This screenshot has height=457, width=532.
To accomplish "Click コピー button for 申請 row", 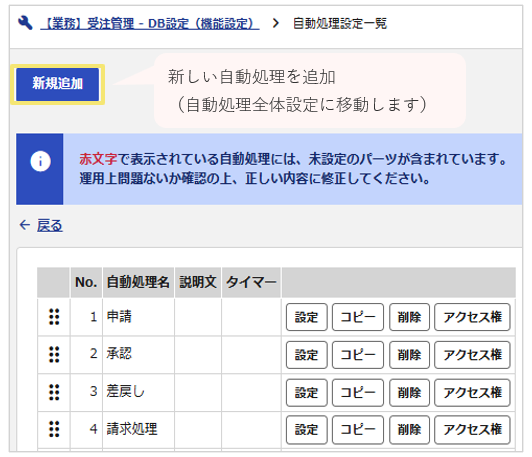I will [358, 317].
